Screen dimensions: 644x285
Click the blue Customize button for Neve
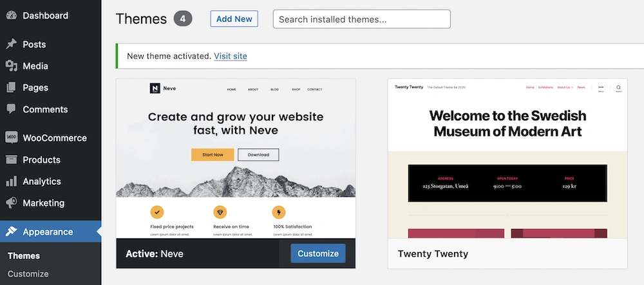click(x=318, y=253)
